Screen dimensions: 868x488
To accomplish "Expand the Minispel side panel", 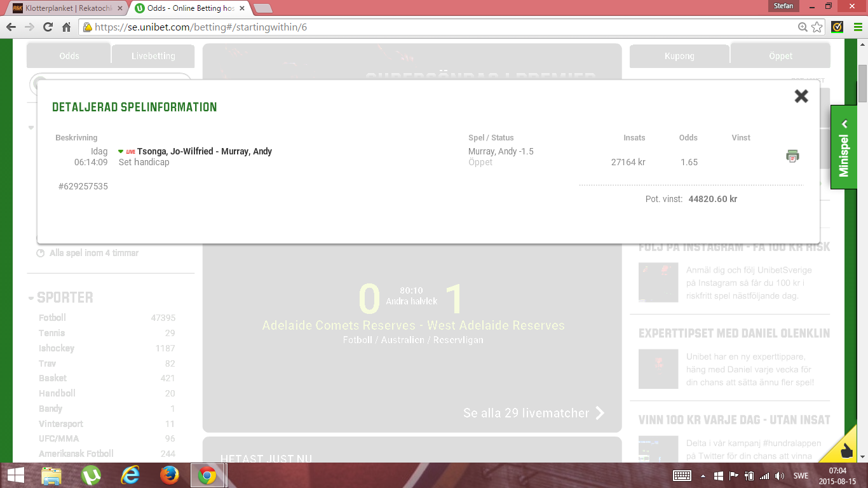I will [x=844, y=147].
